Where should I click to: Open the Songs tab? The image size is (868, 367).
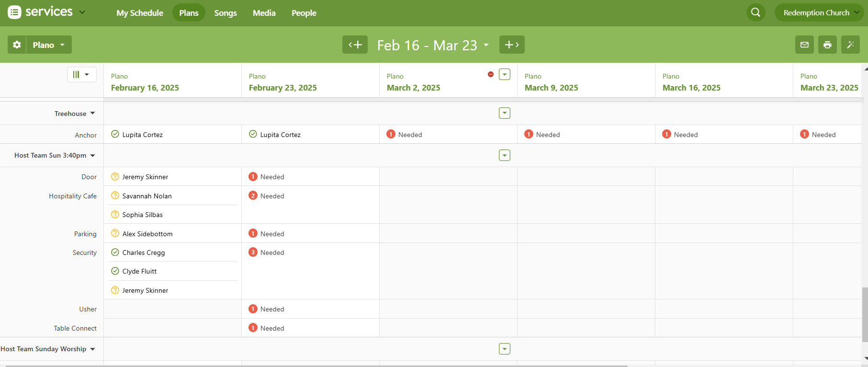(225, 13)
